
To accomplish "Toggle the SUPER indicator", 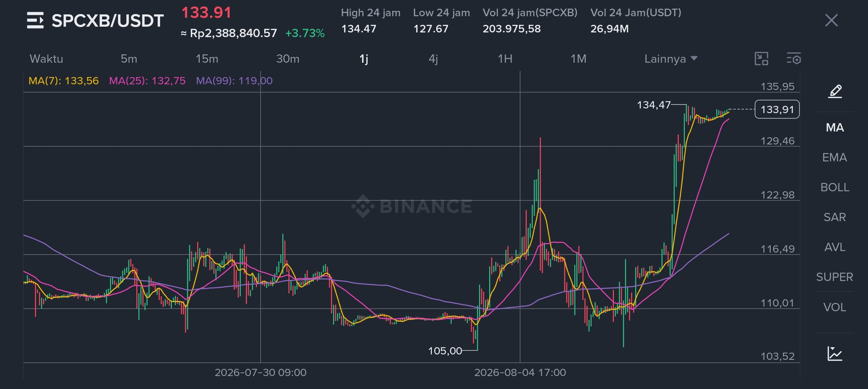I will point(835,277).
